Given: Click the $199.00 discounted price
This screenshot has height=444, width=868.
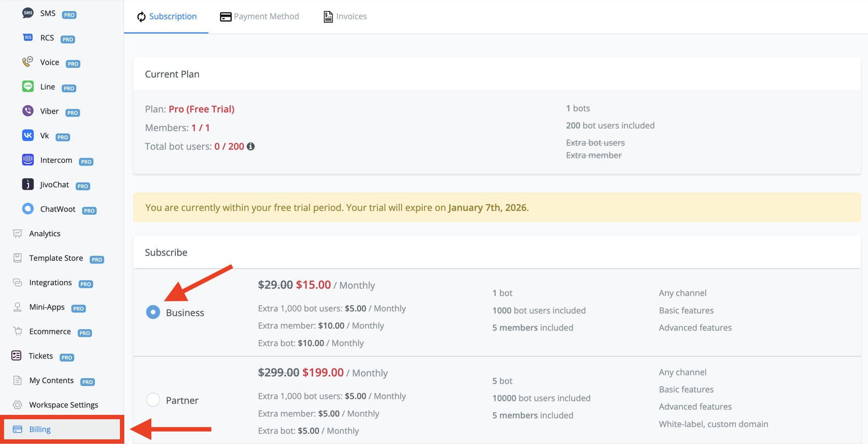Looking at the screenshot, I should pyautogui.click(x=323, y=372).
